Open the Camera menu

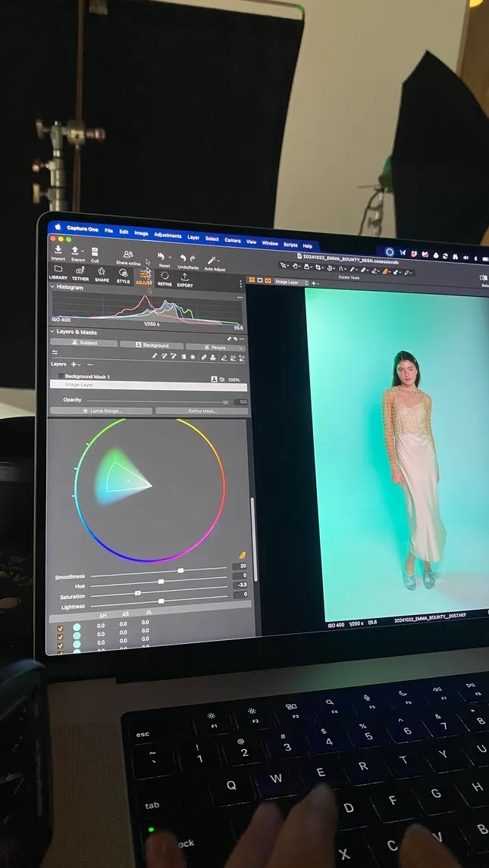232,240
